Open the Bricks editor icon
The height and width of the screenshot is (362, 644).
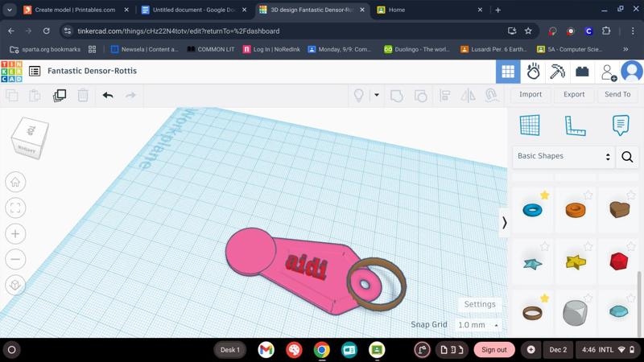pyautogui.click(x=582, y=72)
